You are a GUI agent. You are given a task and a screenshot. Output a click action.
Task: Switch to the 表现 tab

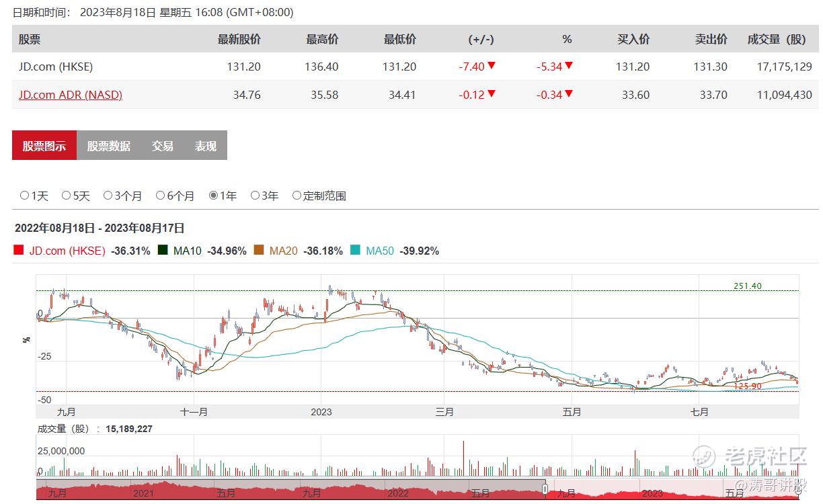[206, 145]
